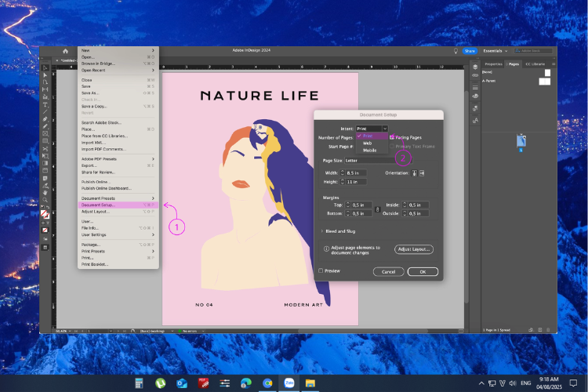Click the fill and stroke color swatch
Screen dimensions: 588x392
[x=45, y=214]
